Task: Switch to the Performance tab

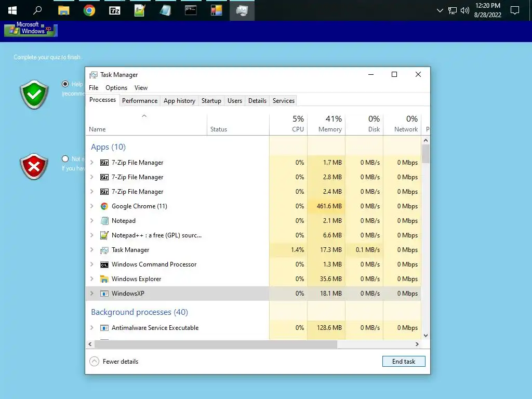Action: [x=140, y=101]
